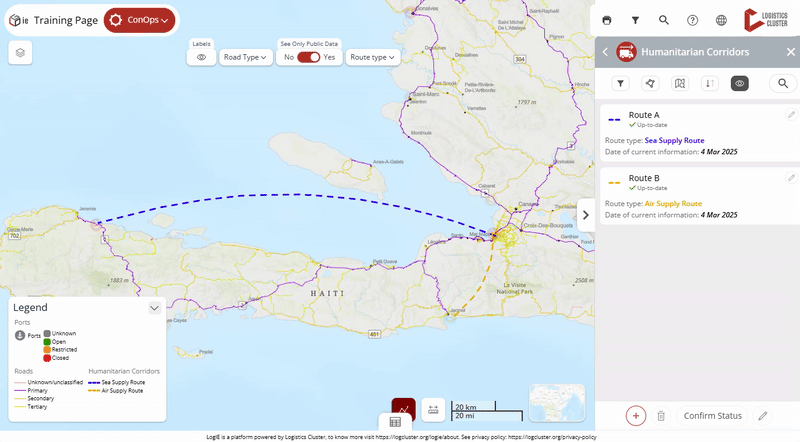
Task: Collapse side panel with right arrow handle
Action: (586, 215)
